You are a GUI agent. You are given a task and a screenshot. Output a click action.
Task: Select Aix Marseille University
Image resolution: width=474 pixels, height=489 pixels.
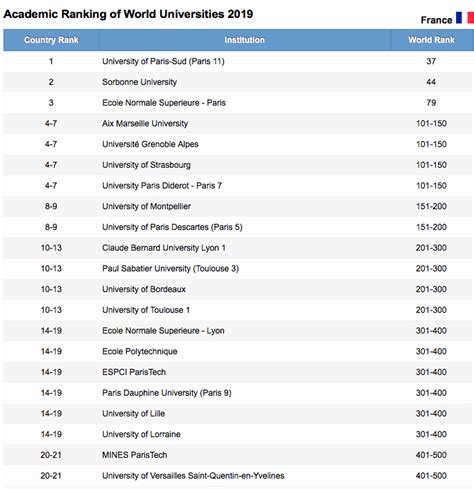pos(145,123)
